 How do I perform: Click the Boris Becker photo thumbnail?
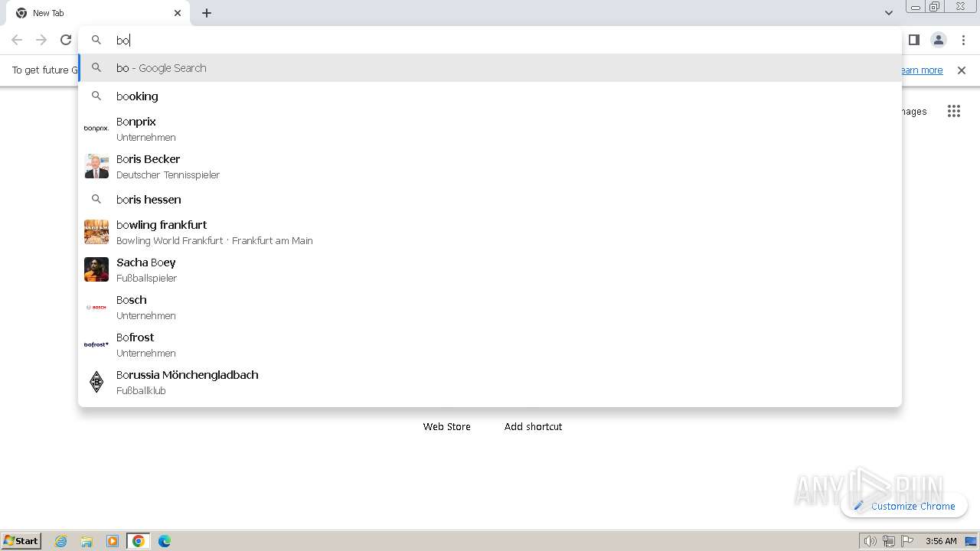(96, 166)
